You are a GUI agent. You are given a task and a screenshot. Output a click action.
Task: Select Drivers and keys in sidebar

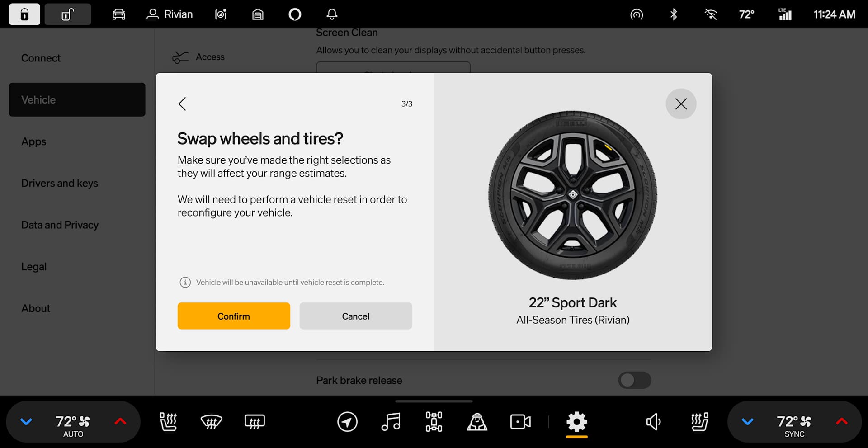60,183
